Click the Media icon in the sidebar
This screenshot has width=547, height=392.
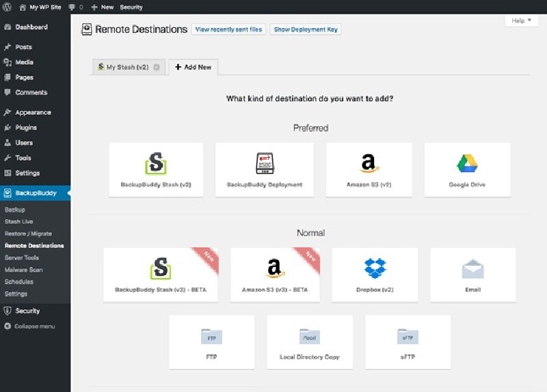[8, 62]
